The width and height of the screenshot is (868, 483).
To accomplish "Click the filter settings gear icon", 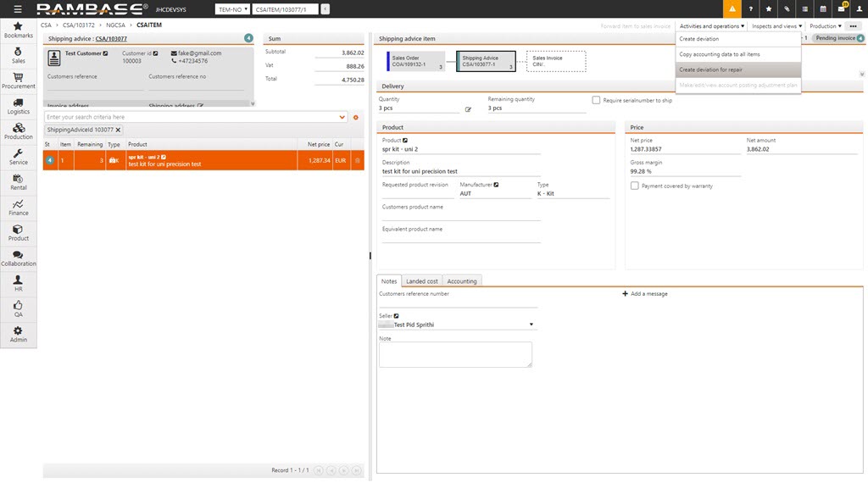I will point(356,117).
